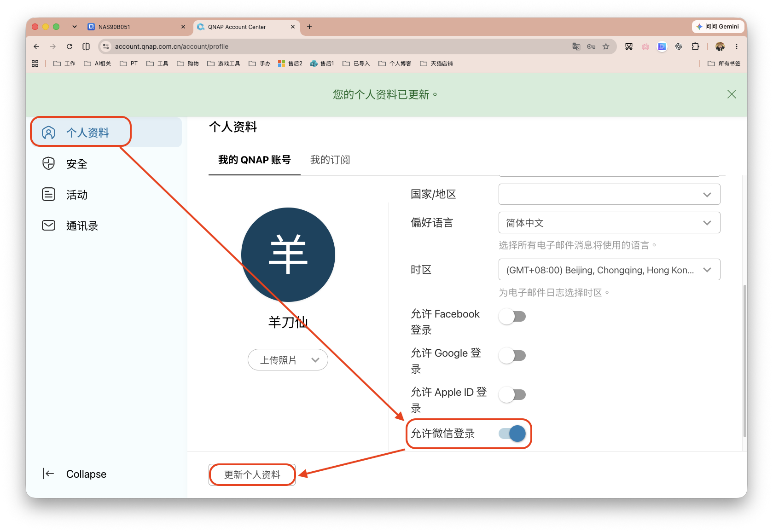Image resolution: width=773 pixels, height=532 pixels.
Task: Click the envelope icon beside 通讯录
Action: tap(48, 225)
